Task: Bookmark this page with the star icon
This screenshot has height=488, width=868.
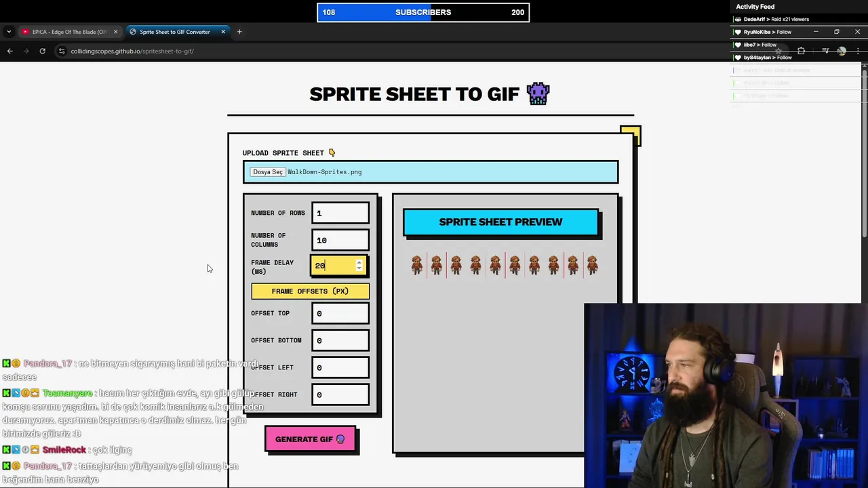Action: coord(778,51)
